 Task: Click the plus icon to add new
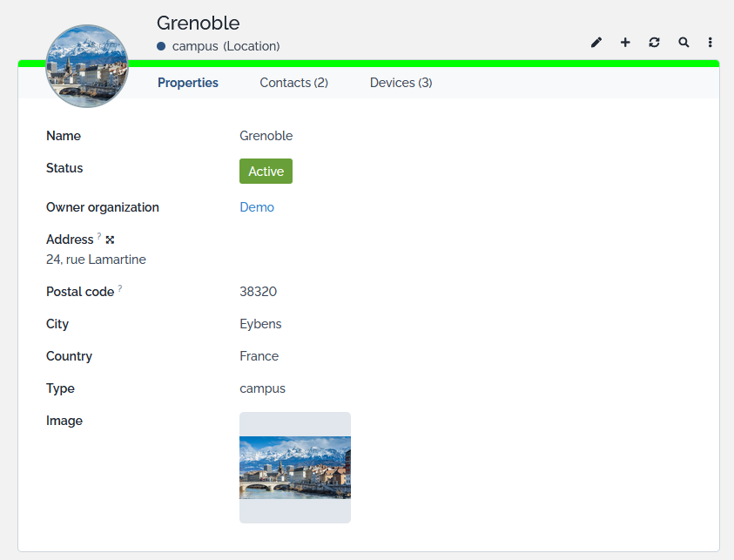point(625,42)
